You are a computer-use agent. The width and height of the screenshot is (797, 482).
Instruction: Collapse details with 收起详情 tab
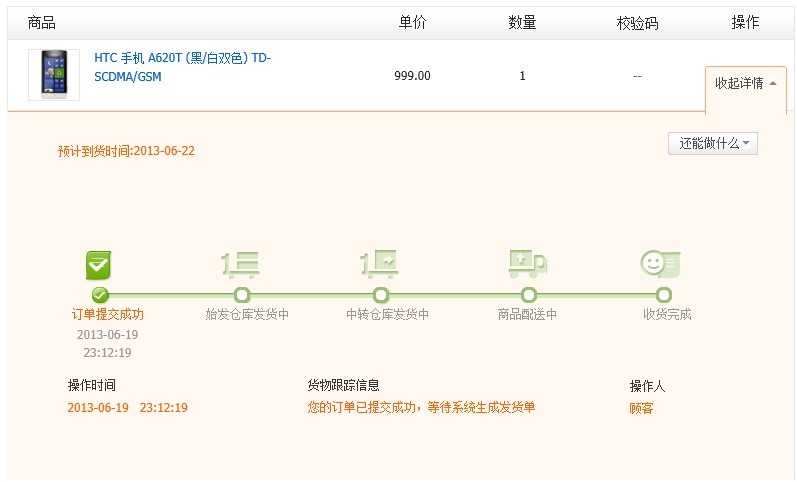click(x=746, y=83)
